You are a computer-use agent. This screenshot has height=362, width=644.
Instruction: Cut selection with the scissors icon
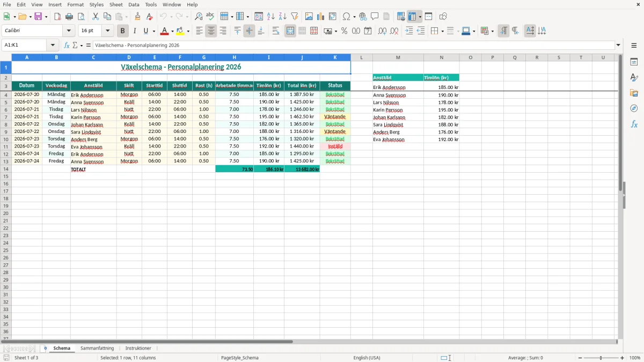[96, 17]
